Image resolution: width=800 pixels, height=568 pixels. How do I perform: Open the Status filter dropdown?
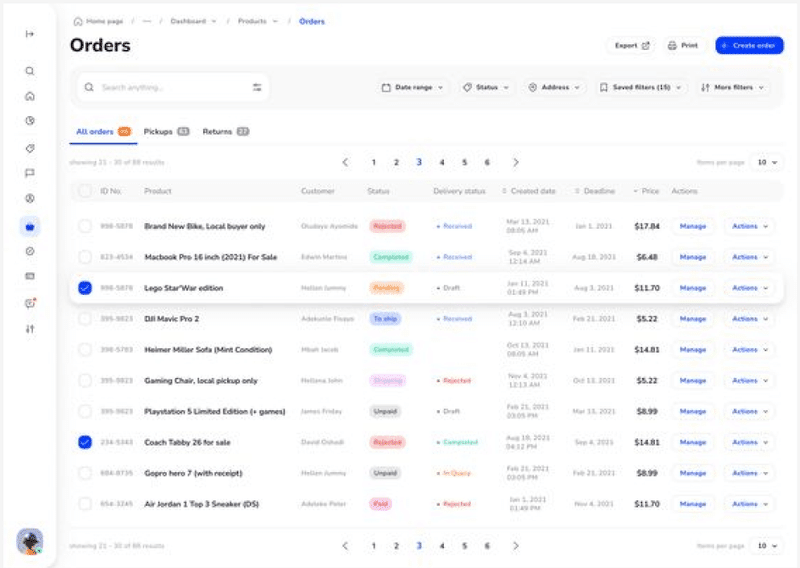(486, 87)
